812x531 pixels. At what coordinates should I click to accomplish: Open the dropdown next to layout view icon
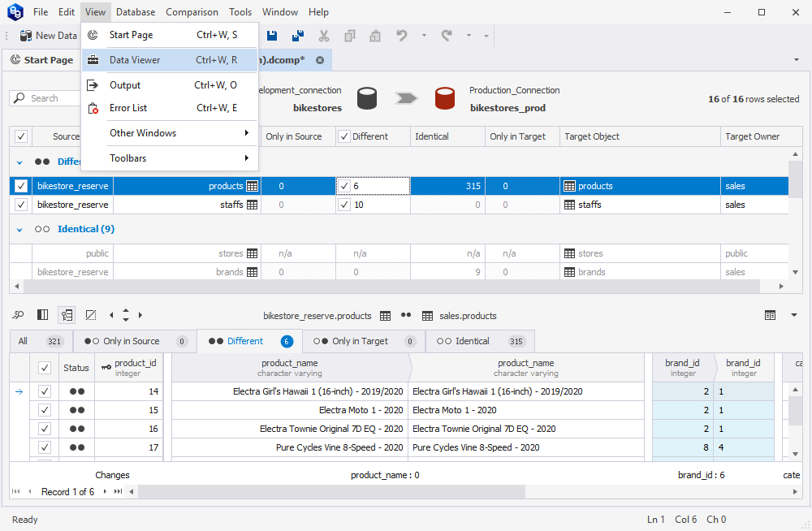coord(794,315)
